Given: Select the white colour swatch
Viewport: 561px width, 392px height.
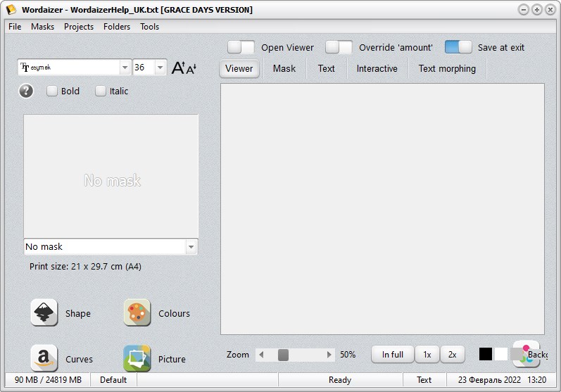Looking at the screenshot, I should coord(501,354).
